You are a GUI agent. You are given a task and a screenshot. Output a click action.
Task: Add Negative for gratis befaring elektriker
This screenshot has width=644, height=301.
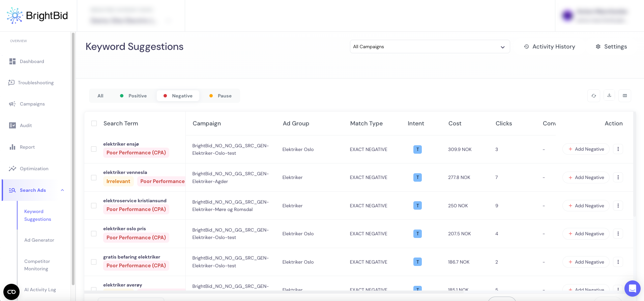[x=586, y=262]
